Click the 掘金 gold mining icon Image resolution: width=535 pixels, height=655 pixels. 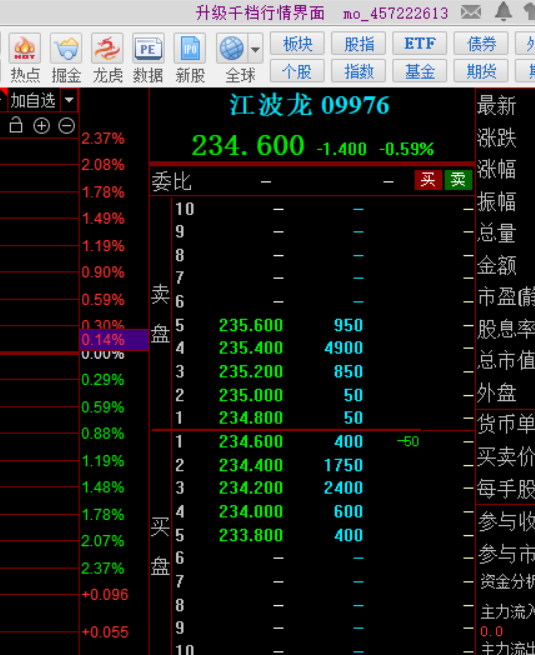(x=66, y=48)
